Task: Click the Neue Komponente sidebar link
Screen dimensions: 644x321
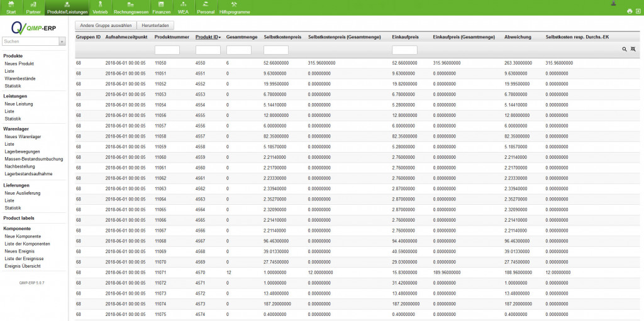Action: [23, 236]
